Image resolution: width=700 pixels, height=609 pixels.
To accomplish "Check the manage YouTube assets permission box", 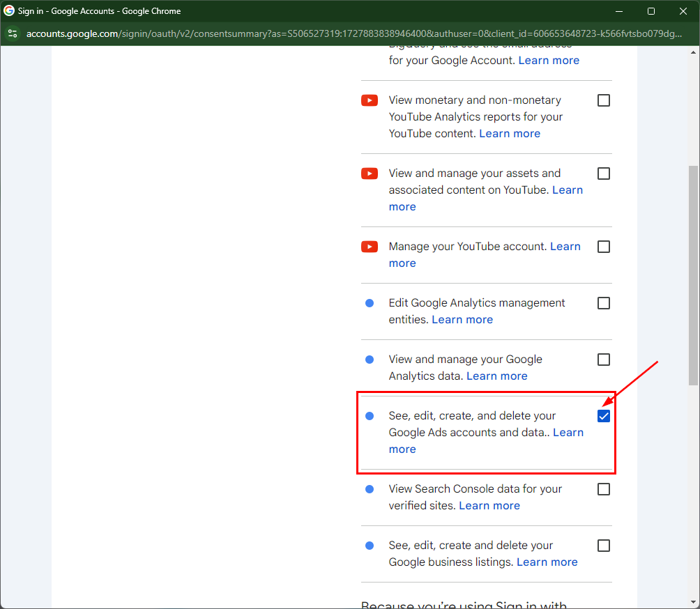I will click(604, 174).
